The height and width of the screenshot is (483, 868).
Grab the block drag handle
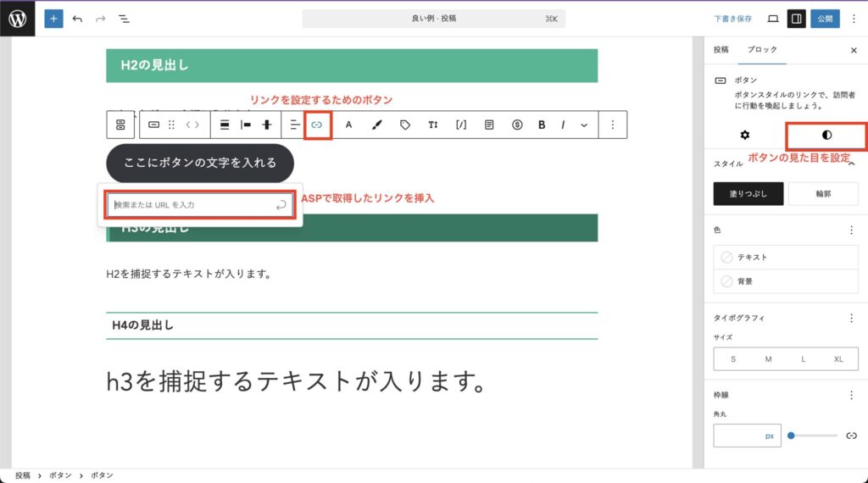[x=171, y=125]
